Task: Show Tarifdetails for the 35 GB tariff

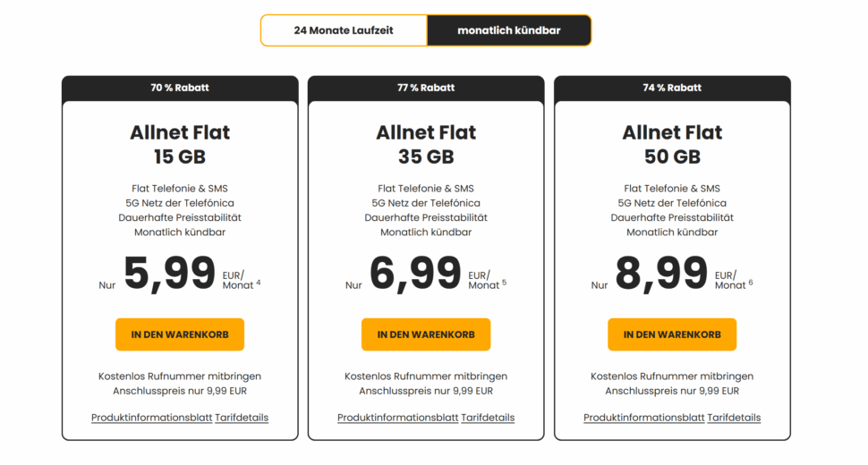Action: (488, 418)
